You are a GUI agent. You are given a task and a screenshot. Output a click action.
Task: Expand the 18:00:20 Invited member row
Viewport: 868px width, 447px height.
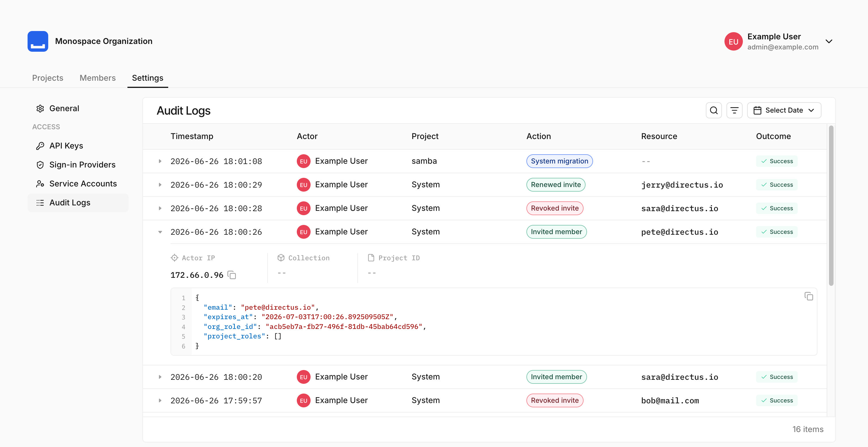point(160,377)
